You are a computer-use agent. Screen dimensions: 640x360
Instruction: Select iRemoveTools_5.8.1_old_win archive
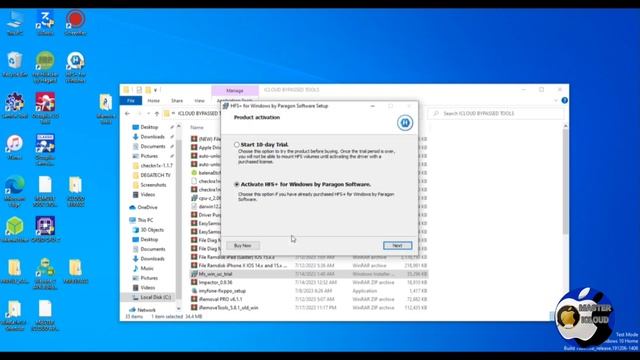[309, 308]
